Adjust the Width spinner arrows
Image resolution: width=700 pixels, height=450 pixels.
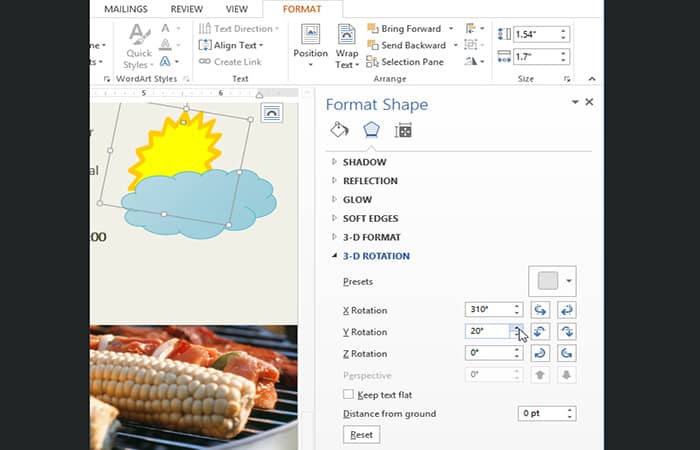563,57
